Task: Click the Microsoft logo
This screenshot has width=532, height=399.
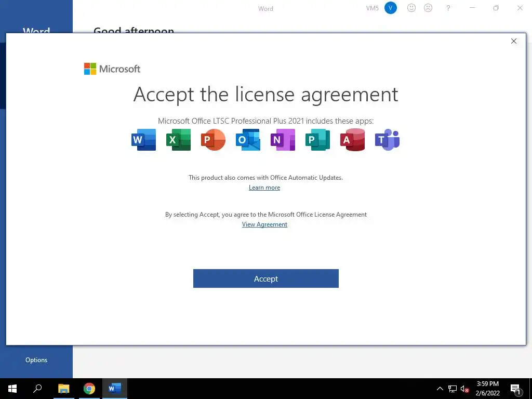Action: click(x=112, y=69)
